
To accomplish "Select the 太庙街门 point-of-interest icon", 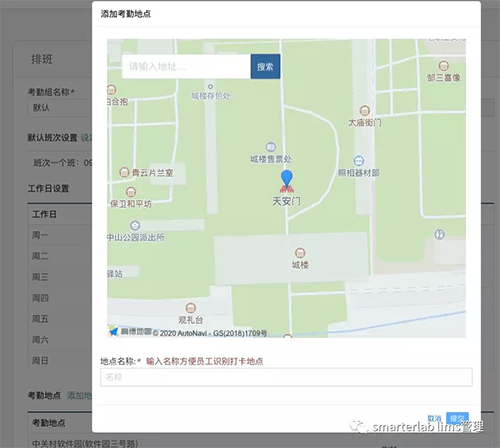I will point(365,110).
